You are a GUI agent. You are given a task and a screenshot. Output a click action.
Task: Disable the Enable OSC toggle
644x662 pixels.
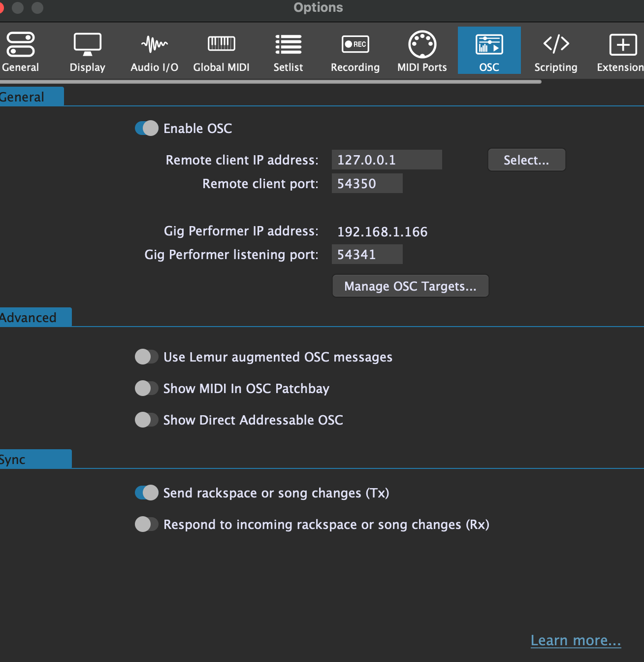pyautogui.click(x=147, y=129)
